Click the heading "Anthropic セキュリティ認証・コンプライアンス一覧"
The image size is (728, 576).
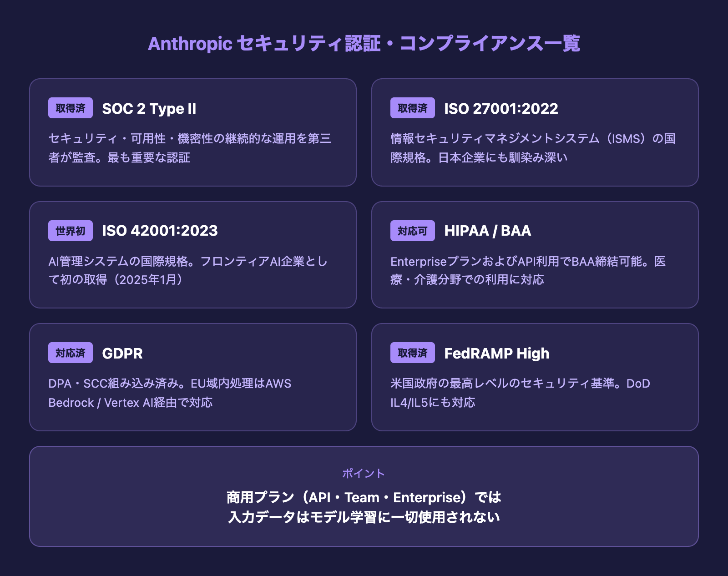364,44
